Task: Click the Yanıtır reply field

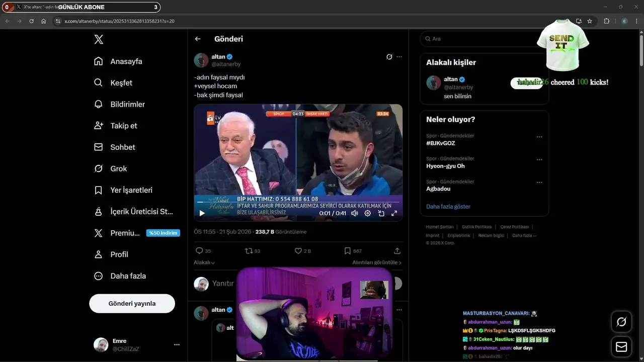Action: point(223,284)
